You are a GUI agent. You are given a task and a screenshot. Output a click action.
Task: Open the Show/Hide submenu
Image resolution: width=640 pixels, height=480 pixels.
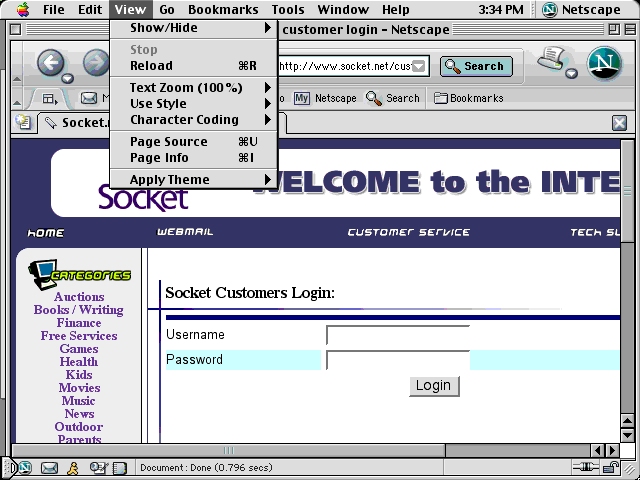point(194,28)
